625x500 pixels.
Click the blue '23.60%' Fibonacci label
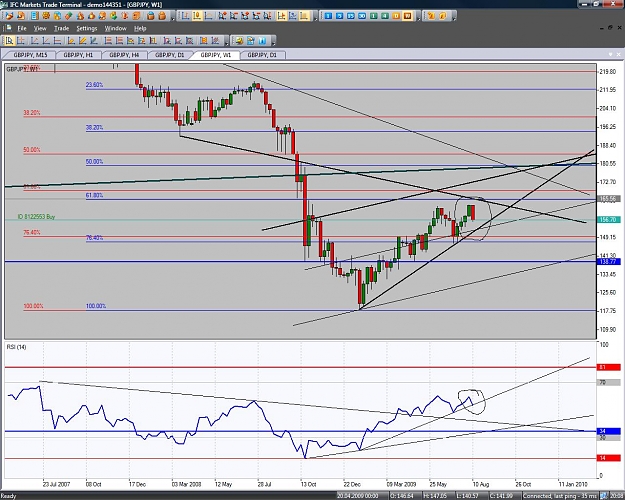[94, 85]
